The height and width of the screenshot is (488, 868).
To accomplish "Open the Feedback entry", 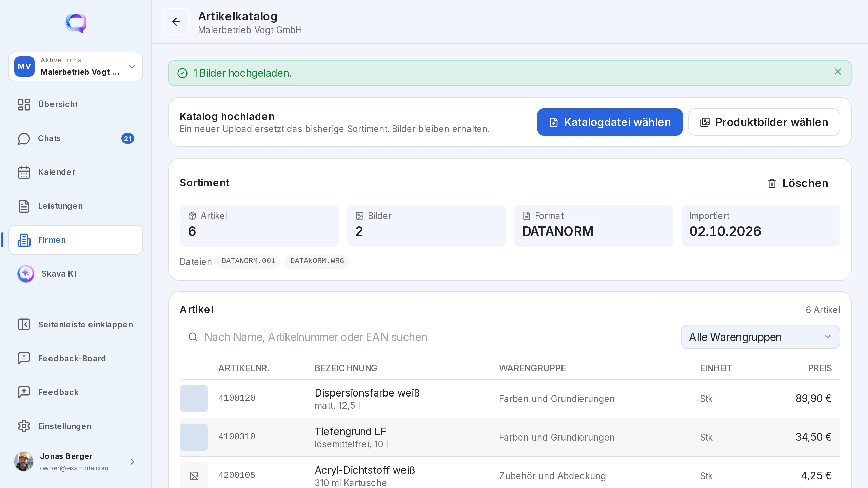I will click(76, 392).
